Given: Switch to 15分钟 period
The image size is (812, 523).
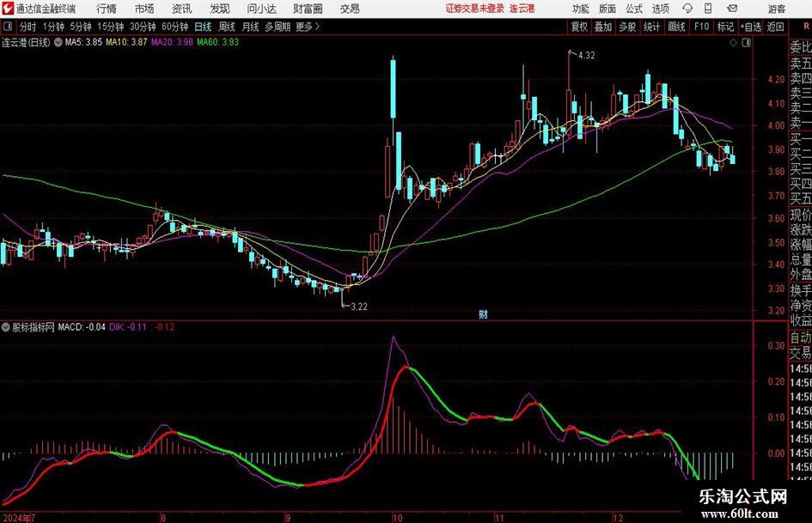Looking at the screenshot, I should (110, 27).
